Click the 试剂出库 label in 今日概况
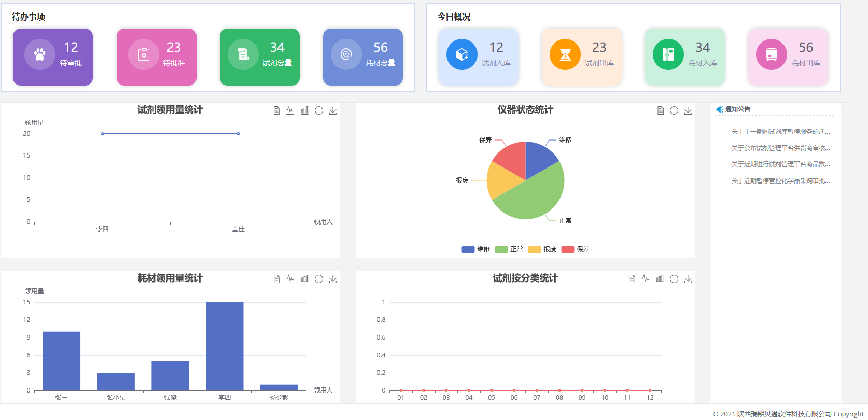 pyautogui.click(x=599, y=63)
